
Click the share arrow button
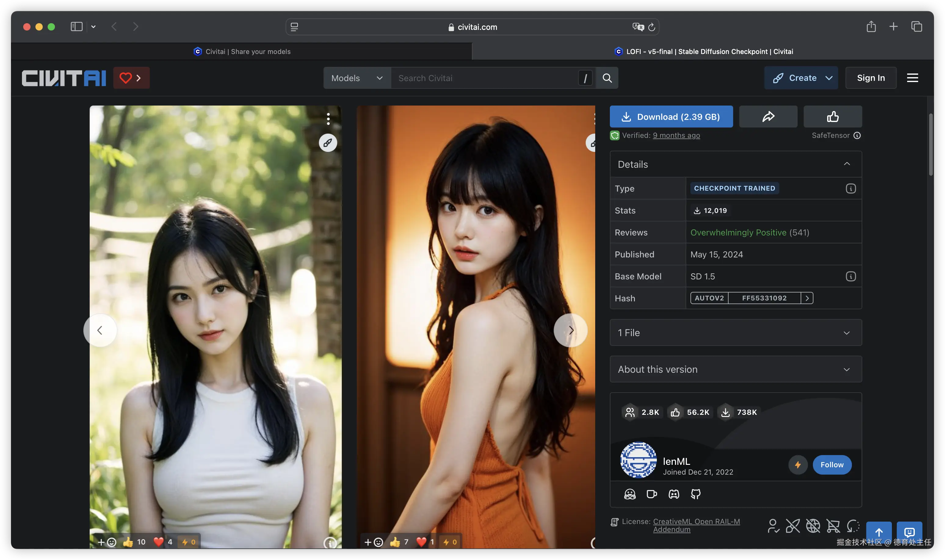click(768, 117)
